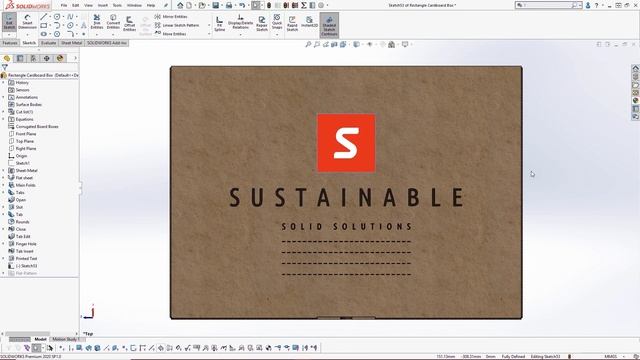640x360 pixels.
Task: Expand the Printed Text tree node
Action: [x=3, y=258]
